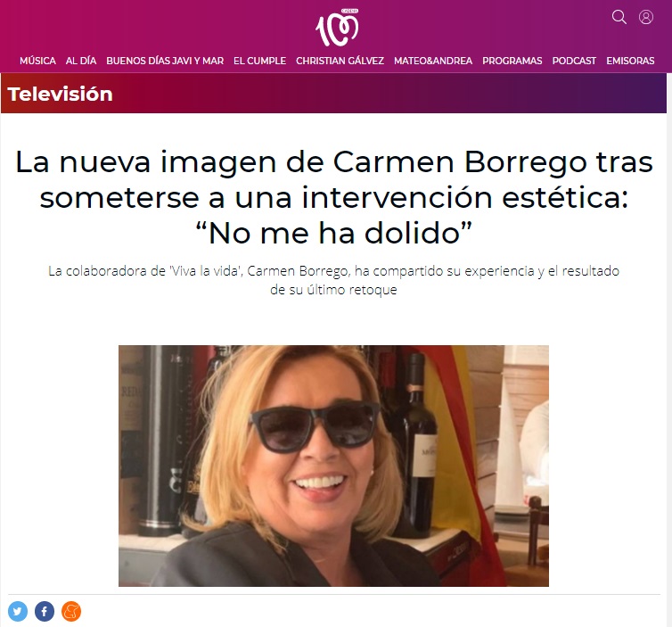
Task: Click the article headline about Carmen Borrego
Action: pyautogui.click(x=334, y=198)
